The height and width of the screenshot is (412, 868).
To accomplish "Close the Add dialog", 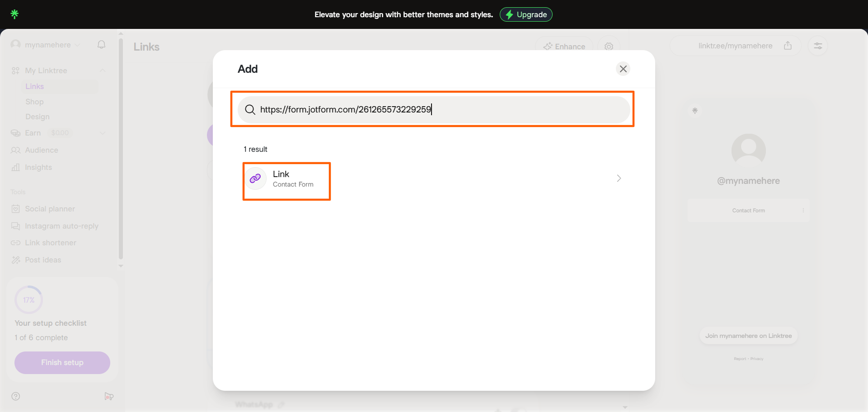I will click(x=623, y=69).
